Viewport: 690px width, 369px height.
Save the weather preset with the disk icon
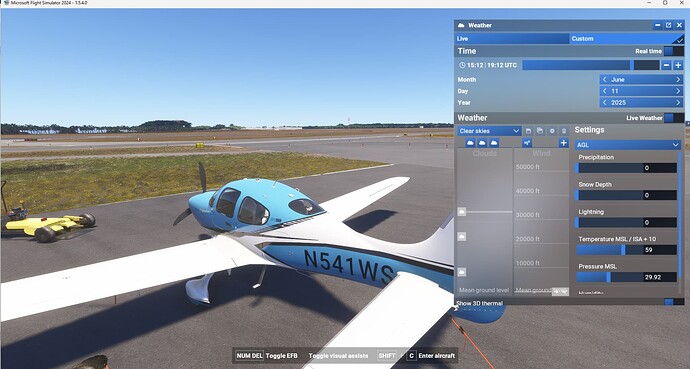pyautogui.click(x=529, y=131)
